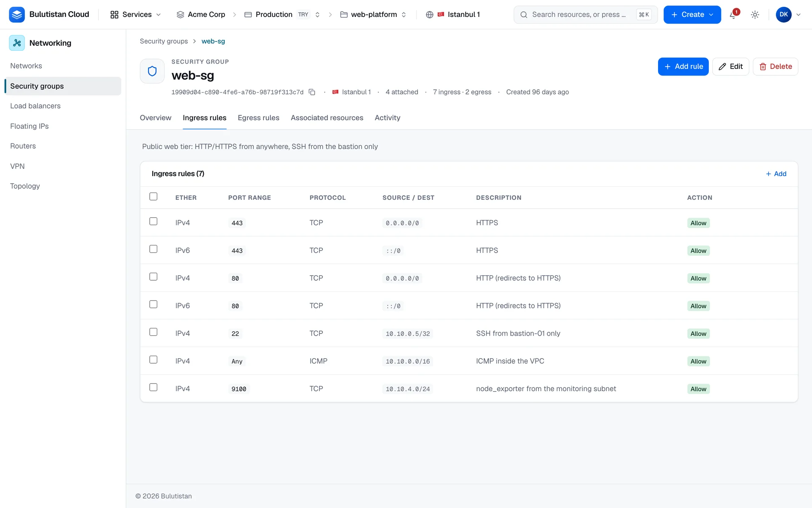Click the Acme Corp layers icon

click(x=180, y=14)
